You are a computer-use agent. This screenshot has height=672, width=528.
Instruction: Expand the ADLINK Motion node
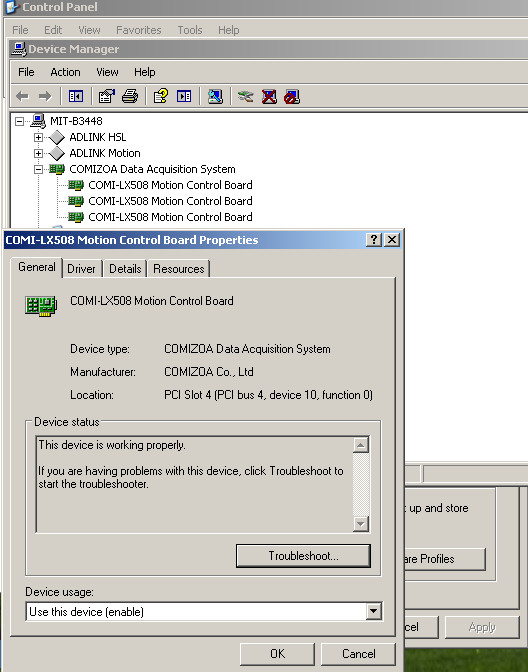[x=38, y=153]
